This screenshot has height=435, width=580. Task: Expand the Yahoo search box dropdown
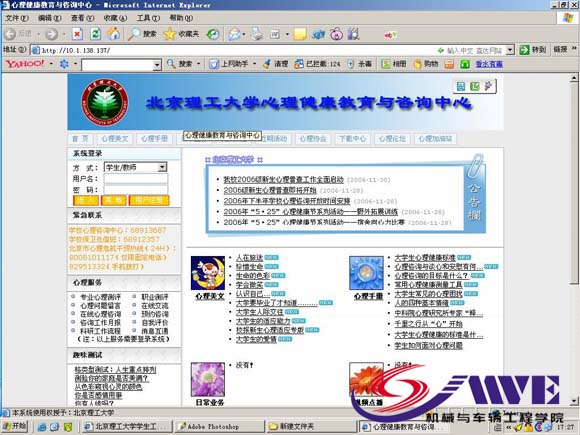pyautogui.click(x=157, y=65)
